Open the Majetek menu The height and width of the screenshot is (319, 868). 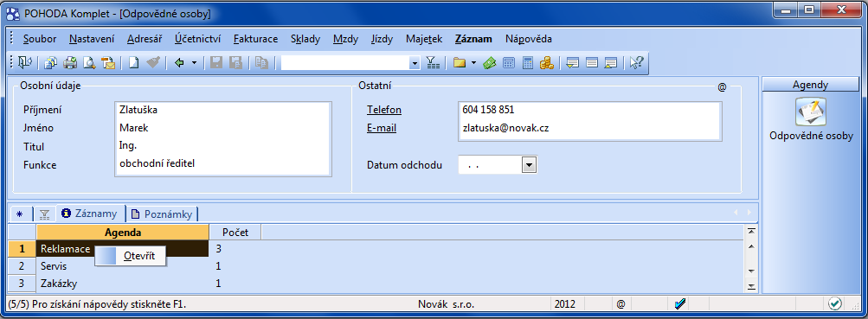(x=424, y=39)
